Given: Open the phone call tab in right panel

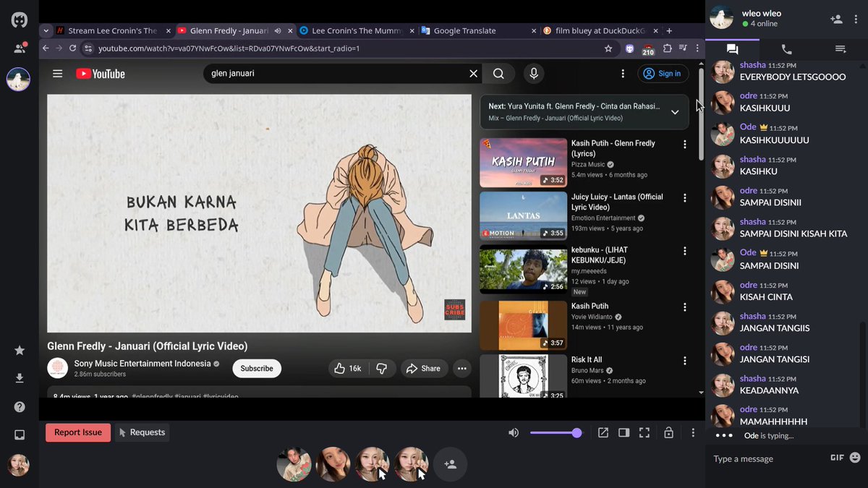Looking at the screenshot, I should tap(787, 49).
